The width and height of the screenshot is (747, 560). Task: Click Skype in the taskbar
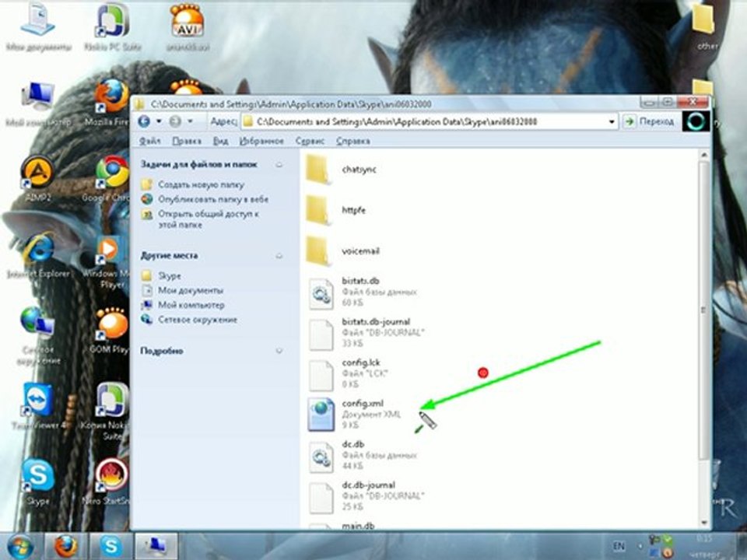point(110,546)
